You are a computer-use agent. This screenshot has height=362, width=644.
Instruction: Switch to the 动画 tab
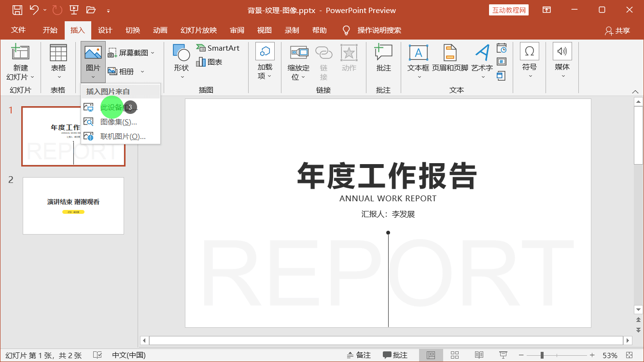click(x=160, y=30)
